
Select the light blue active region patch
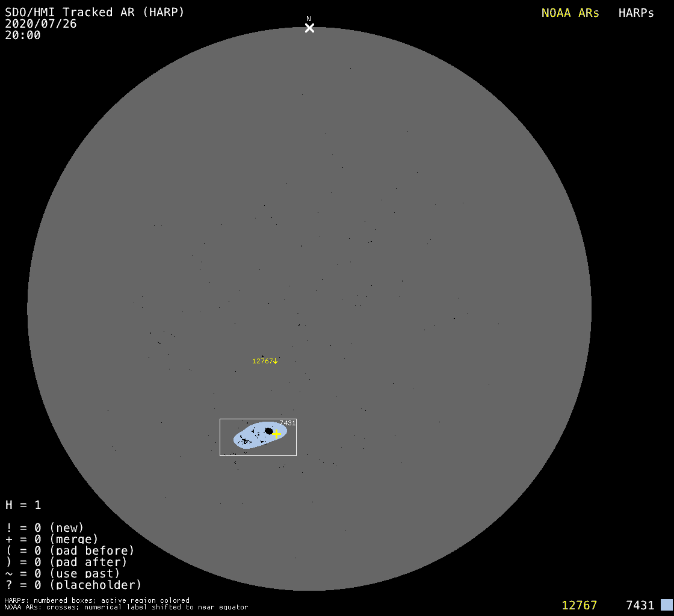pos(256,436)
